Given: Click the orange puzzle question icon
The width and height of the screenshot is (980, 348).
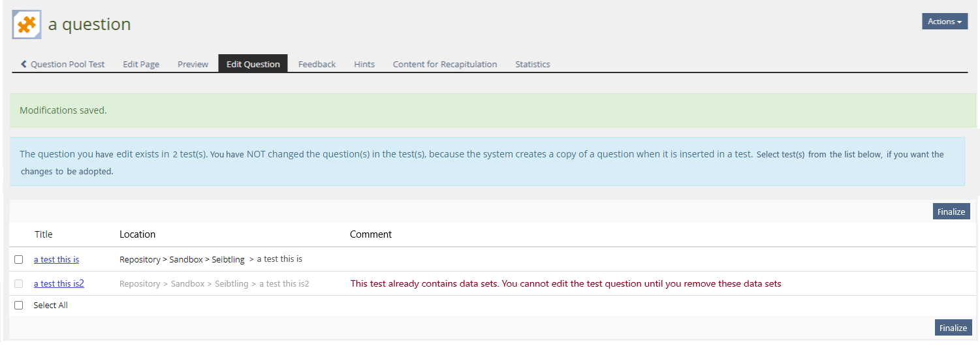Looking at the screenshot, I should 27,25.
